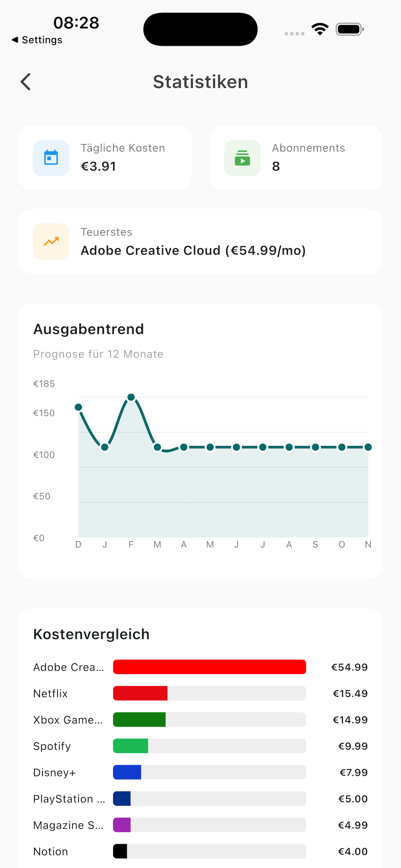This screenshot has height=868, width=401.
Task: Open the Abonnements count card
Action: [296, 158]
